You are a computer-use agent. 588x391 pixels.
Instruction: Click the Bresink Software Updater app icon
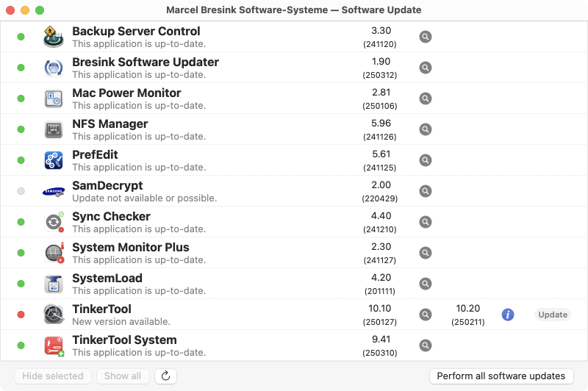(53, 68)
